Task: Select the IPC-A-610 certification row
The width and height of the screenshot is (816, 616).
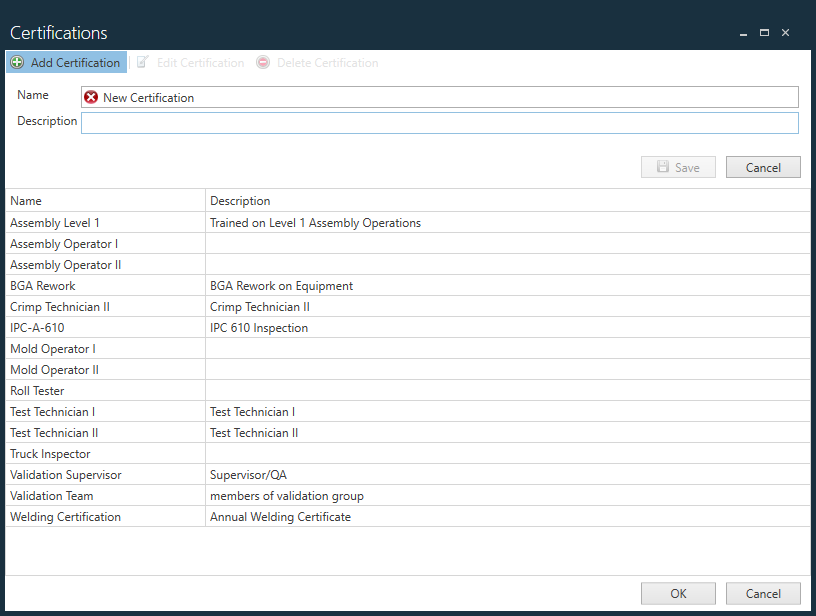Action: [x=100, y=327]
